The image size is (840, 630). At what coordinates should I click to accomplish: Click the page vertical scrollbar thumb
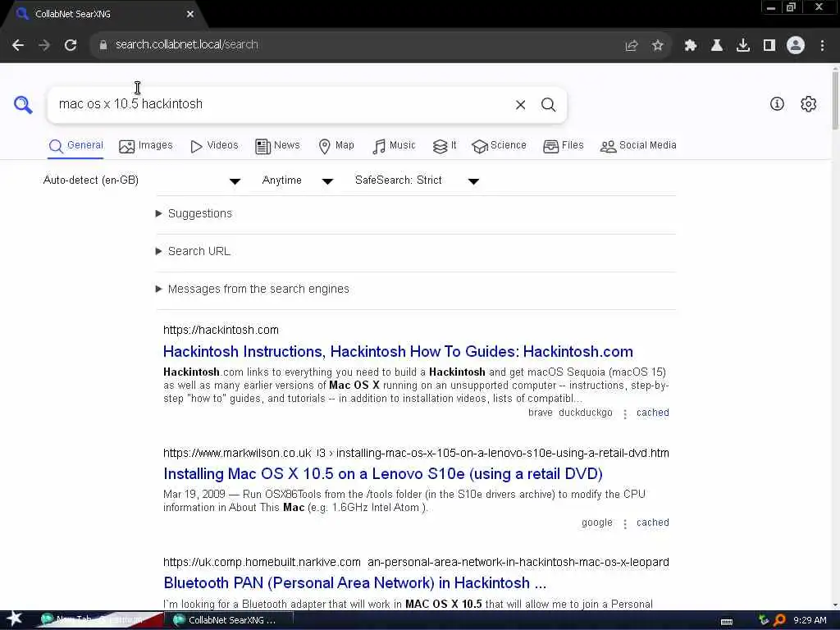click(835, 99)
